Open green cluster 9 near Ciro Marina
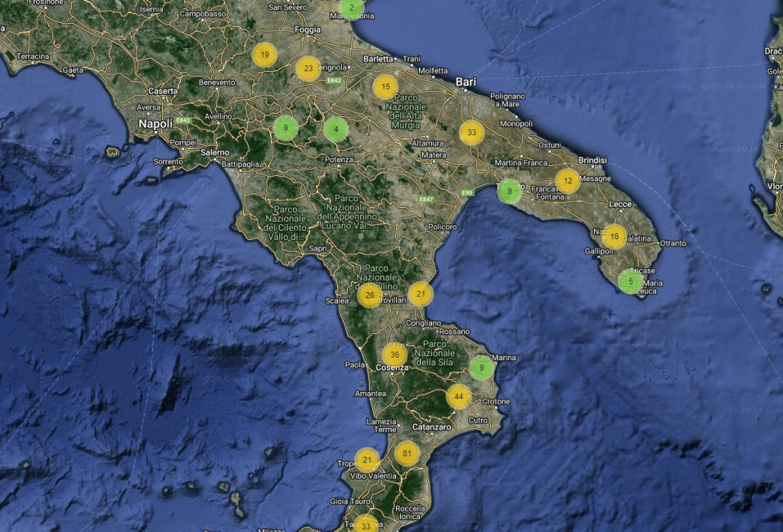 [481, 368]
